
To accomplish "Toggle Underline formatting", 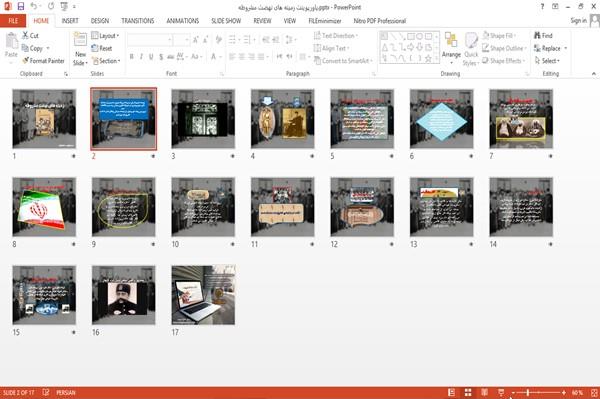I will [x=151, y=57].
